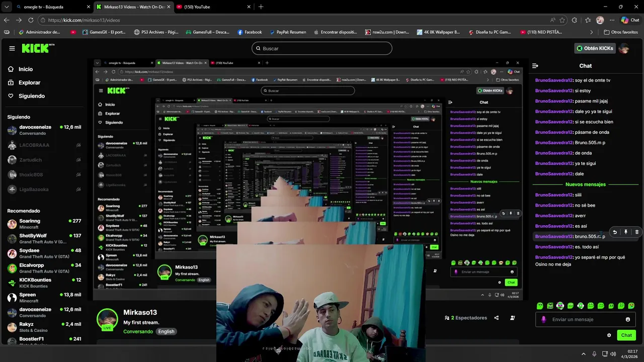The width and height of the screenshot is (644, 362).
Task: Refresh the page in browser
Action: point(31,20)
